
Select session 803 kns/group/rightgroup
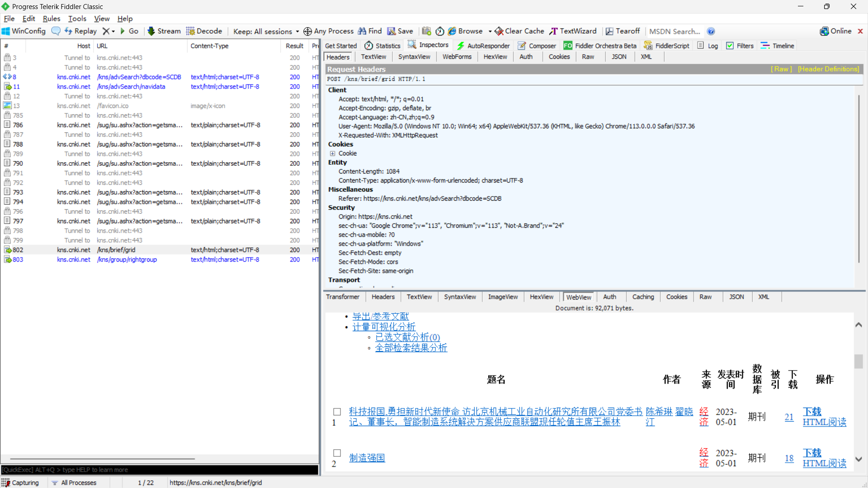pos(160,259)
